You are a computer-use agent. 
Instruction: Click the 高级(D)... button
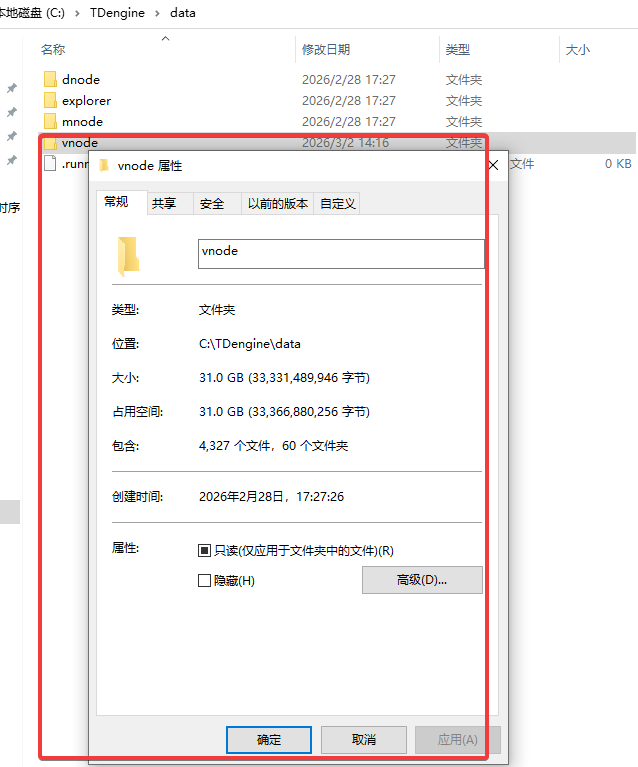click(422, 580)
